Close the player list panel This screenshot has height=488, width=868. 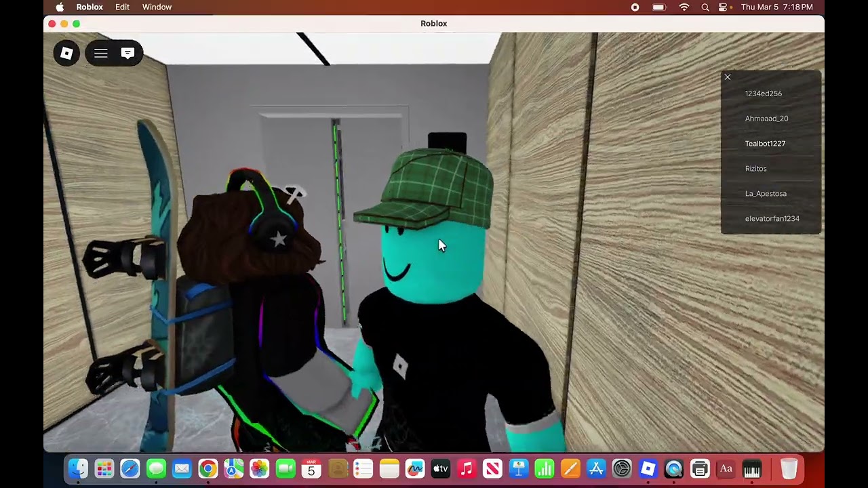tap(728, 77)
